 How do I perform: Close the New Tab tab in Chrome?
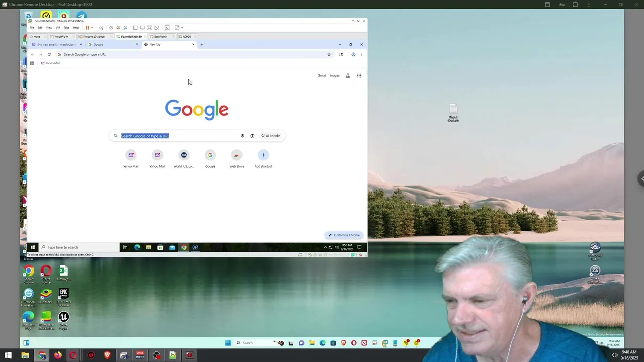(x=193, y=44)
